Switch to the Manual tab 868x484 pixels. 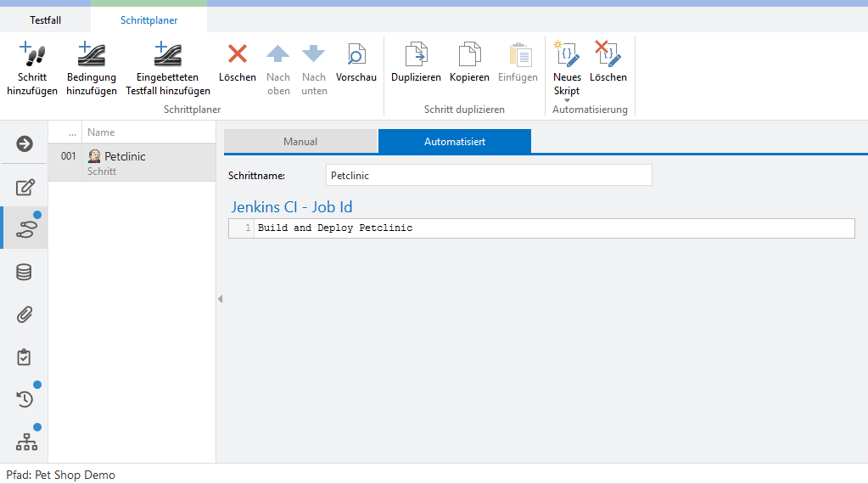[300, 142]
